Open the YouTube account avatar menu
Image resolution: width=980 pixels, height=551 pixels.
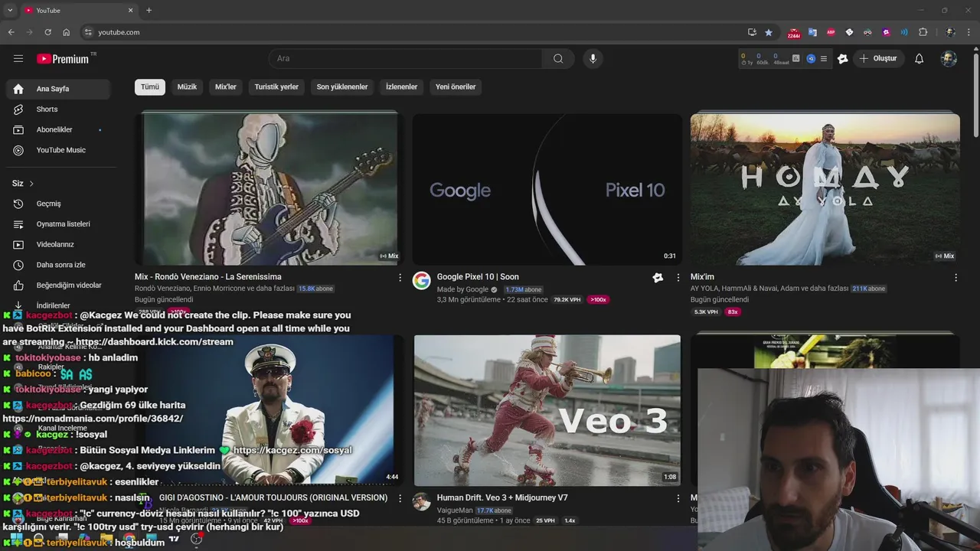pyautogui.click(x=949, y=58)
